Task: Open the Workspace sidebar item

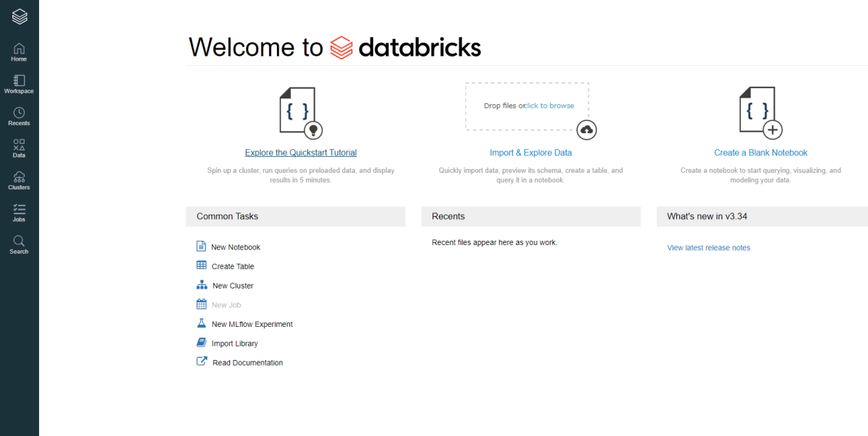Action: [x=19, y=84]
